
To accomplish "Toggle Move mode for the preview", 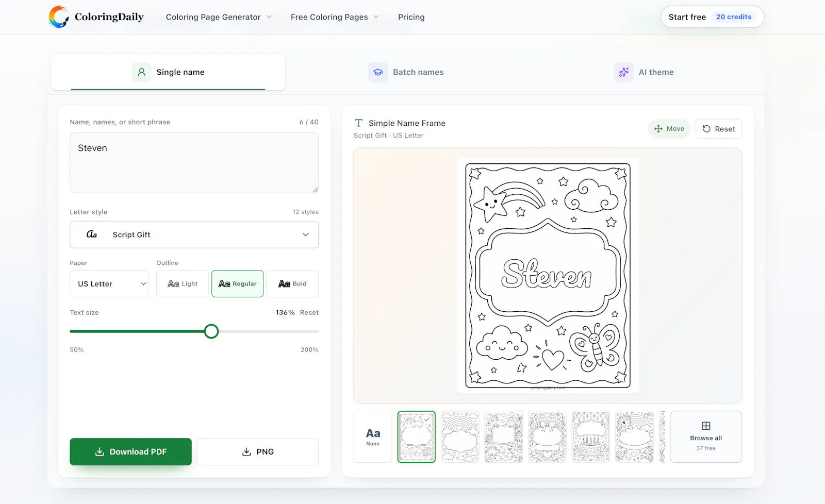I will pos(669,129).
